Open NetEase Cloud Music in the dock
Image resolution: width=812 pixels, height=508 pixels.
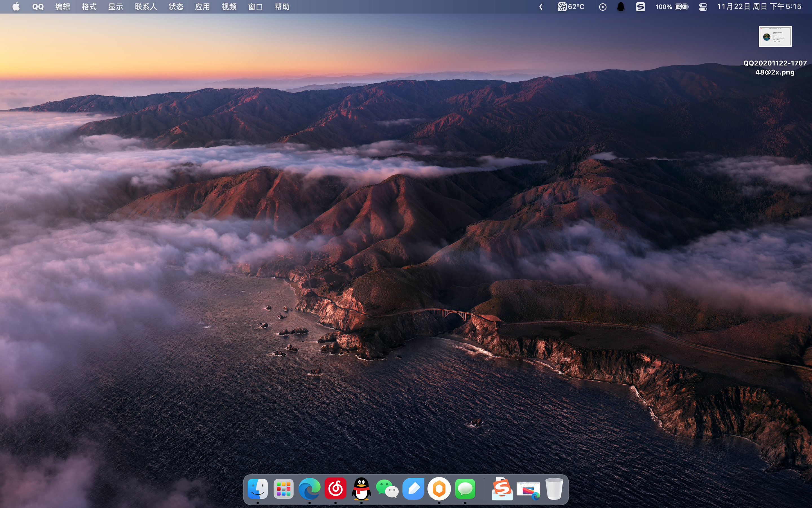[335, 489]
